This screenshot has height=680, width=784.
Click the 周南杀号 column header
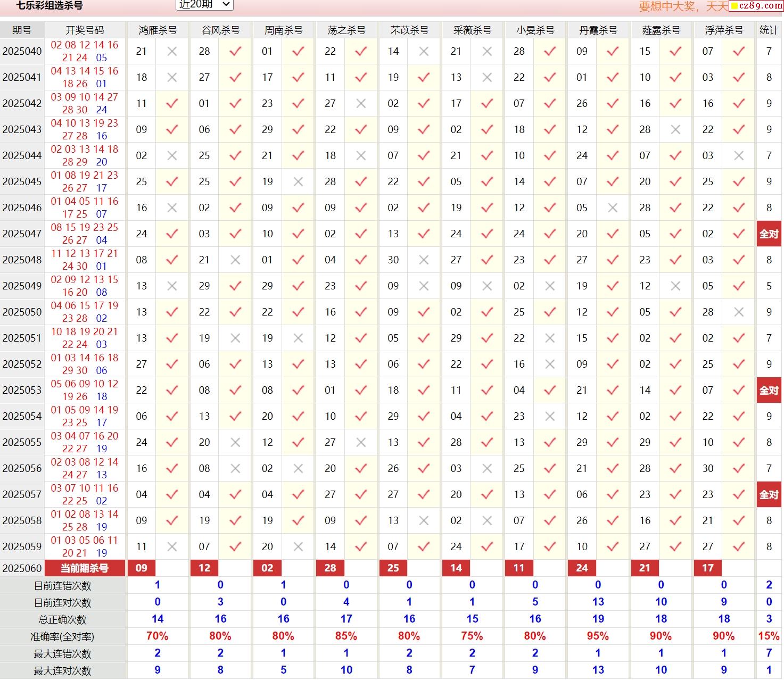pyautogui.click(x=283, y=30)
